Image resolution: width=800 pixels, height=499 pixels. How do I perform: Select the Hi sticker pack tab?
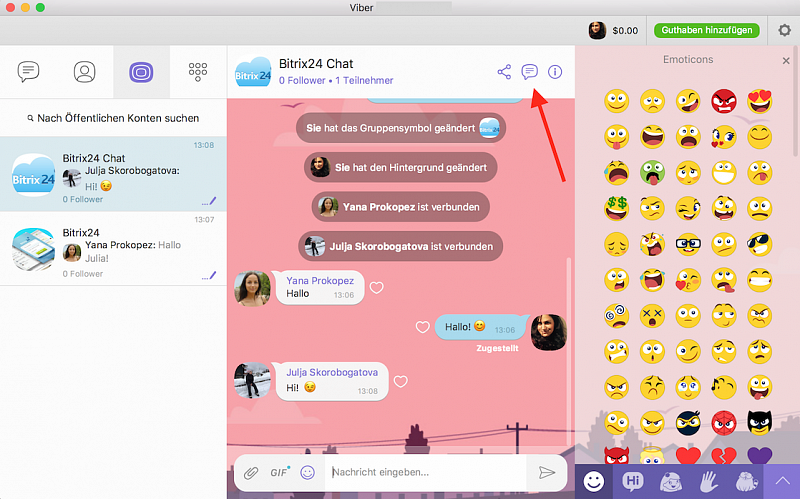(x=633, y=481)
